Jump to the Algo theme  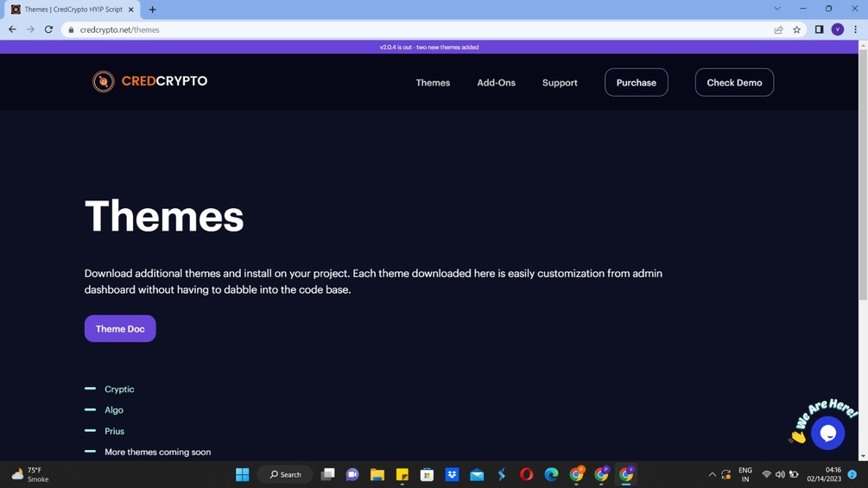point(114,410)
